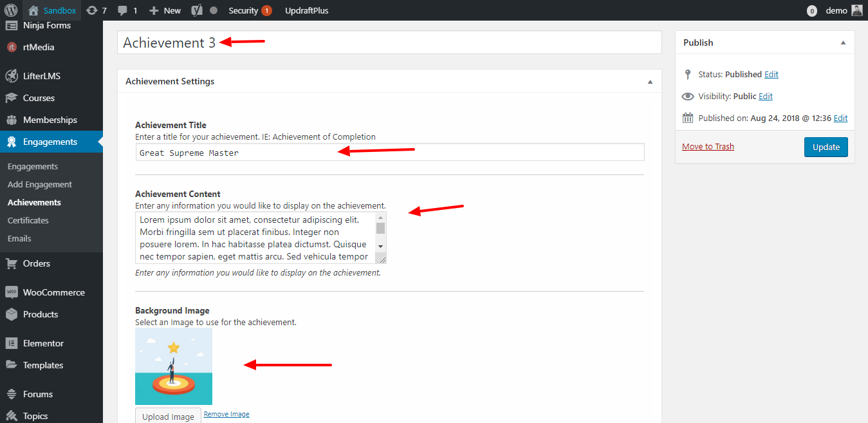The height and width of the screenshot is (423, 868).
Task: Click the Achievement Title input field
Action: point(389,152)
